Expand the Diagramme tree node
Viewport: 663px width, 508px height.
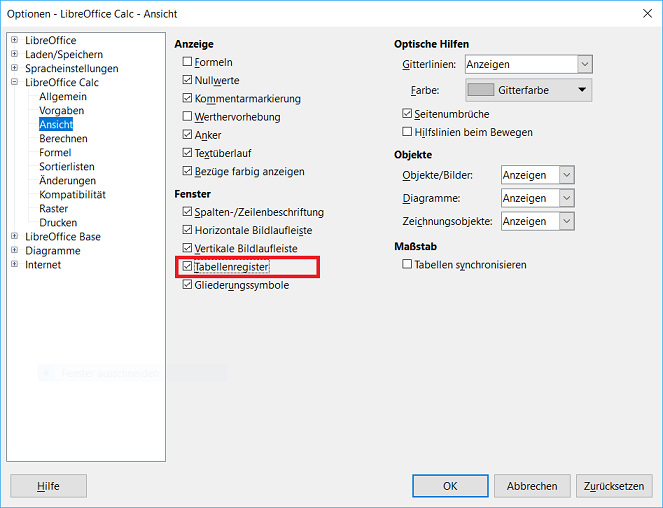click(14, 250)
